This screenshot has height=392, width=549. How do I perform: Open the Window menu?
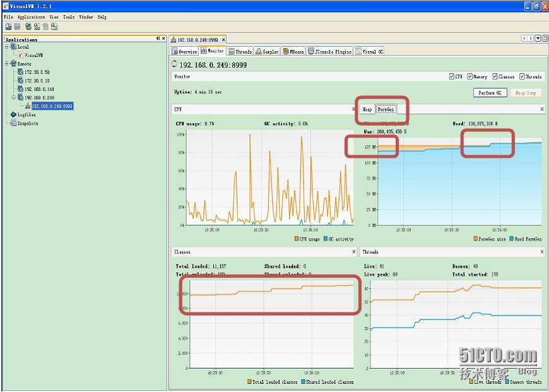(x=86, y=17)
